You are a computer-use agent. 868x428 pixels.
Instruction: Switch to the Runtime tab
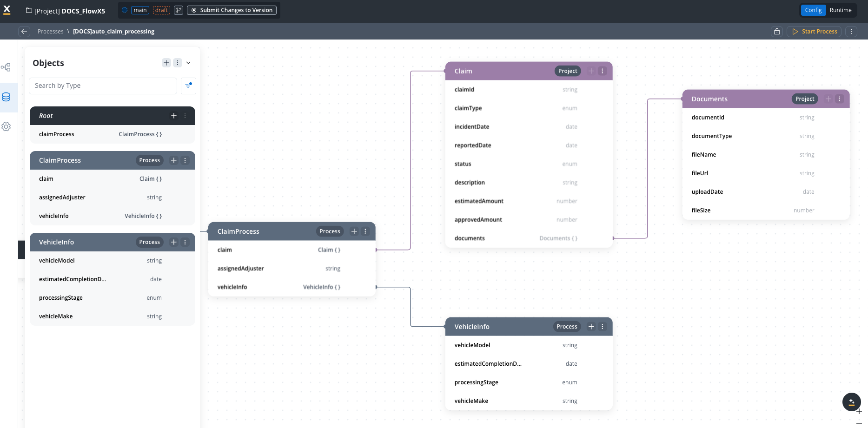(x=841, y=10)
